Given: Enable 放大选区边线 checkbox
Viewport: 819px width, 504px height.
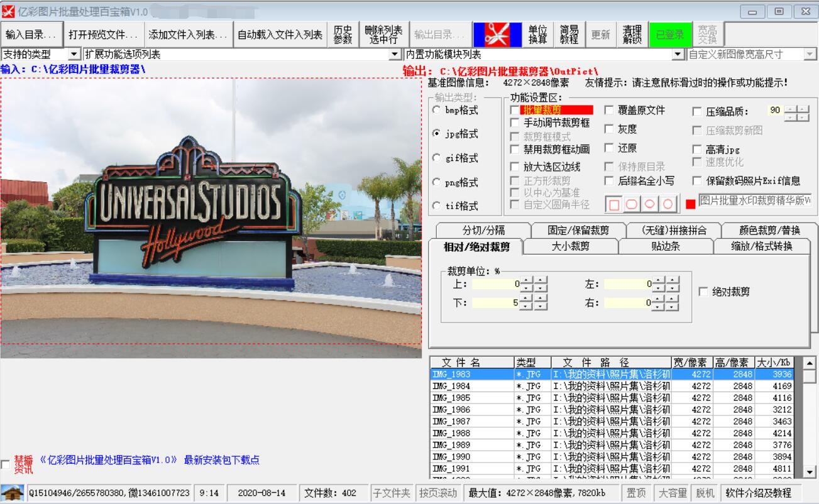Looking at the screenshot, I should pyautogui.click(x=515, y=167).
